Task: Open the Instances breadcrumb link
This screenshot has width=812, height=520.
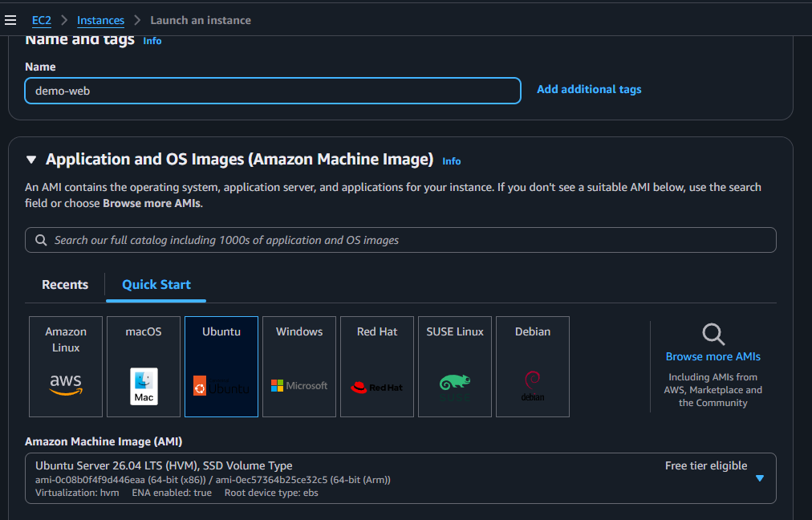Action: coord(100,20)
